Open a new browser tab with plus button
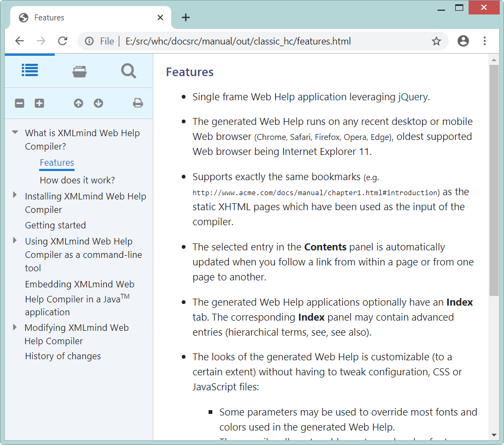504x445 pixels. [x=186, y=17]
